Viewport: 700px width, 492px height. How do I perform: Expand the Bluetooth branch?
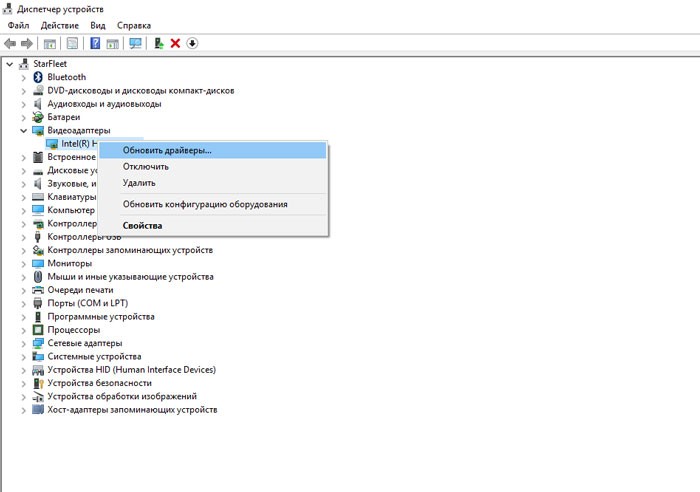point(23,77)
